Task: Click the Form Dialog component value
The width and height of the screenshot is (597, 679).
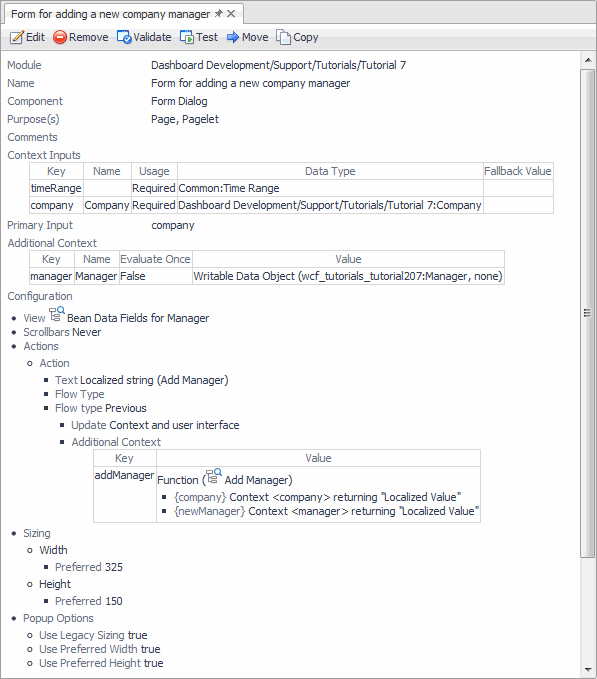Action: point(179,101)
